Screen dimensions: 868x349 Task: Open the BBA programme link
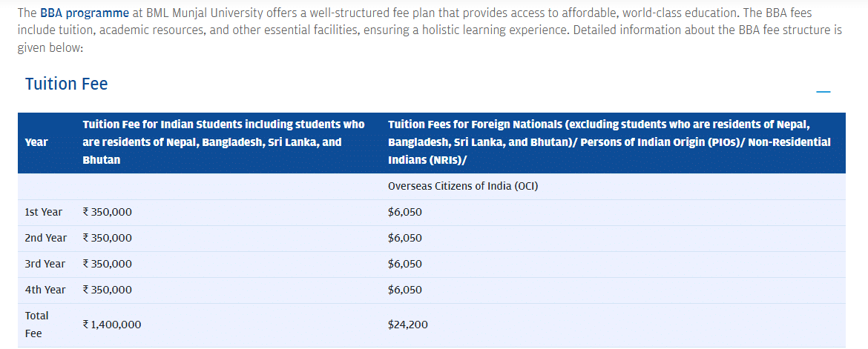click(85, 13)
